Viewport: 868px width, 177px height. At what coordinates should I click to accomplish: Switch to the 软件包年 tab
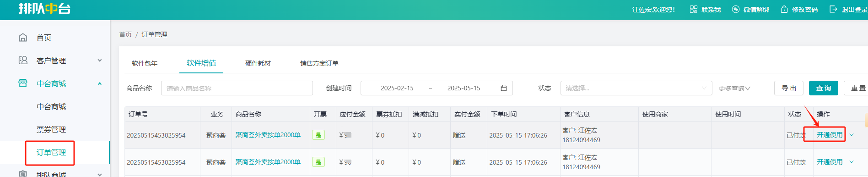pos(145,63)
